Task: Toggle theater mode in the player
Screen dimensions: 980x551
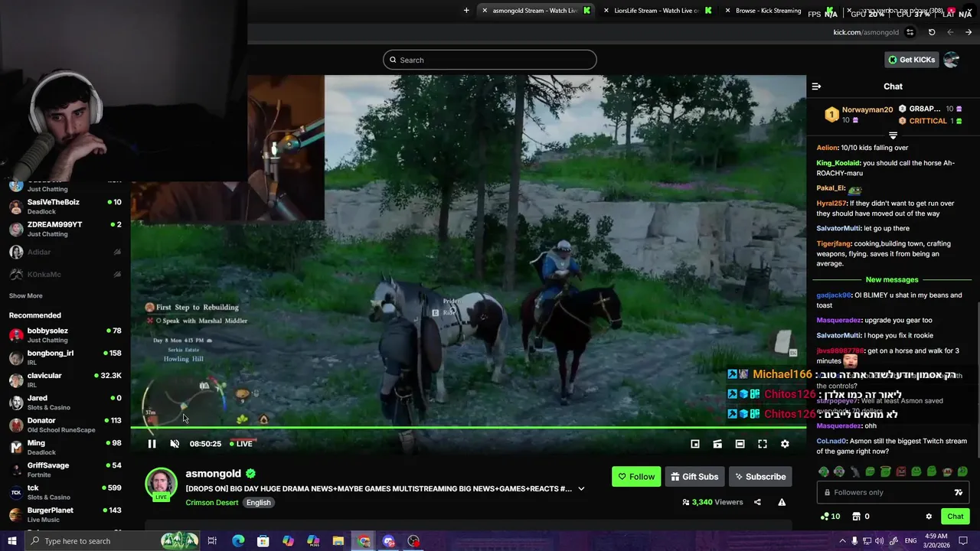Action: pyautogui.click(x=740, y=444)
